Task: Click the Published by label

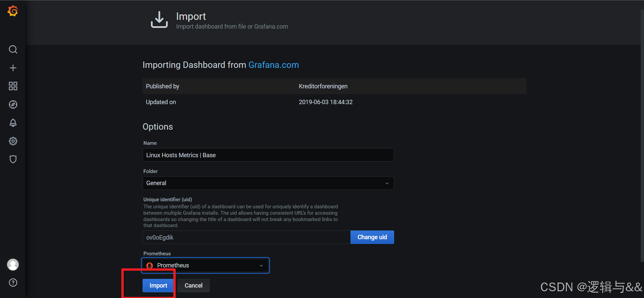Action: [162, 86]
